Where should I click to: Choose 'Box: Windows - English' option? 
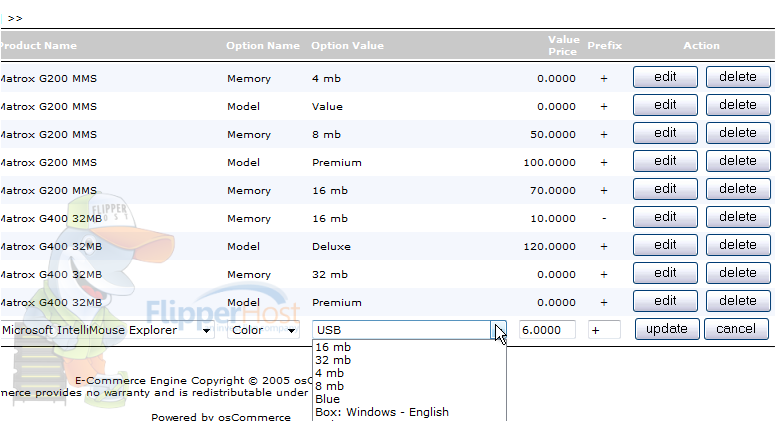[382, 412]
